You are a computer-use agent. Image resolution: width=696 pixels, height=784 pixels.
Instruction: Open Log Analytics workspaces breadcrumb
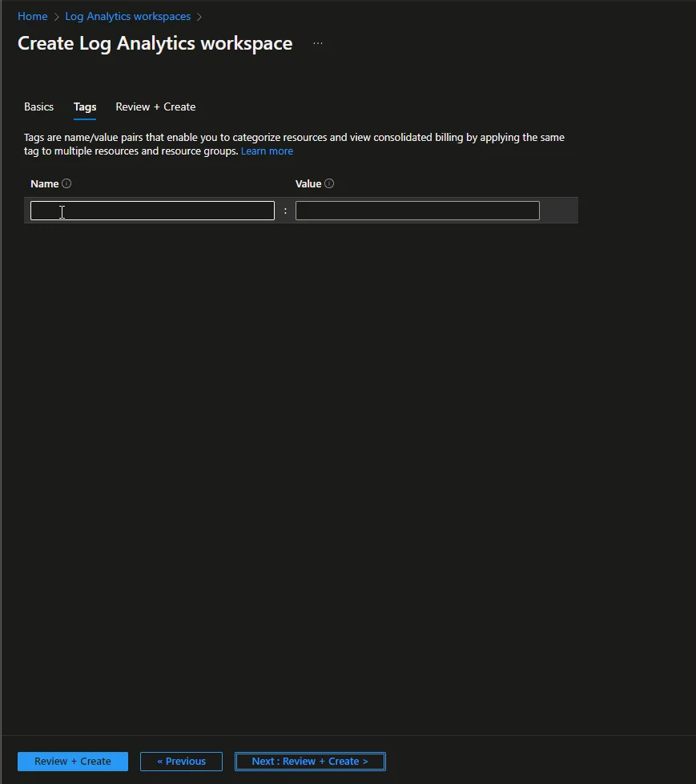point(128,17)
